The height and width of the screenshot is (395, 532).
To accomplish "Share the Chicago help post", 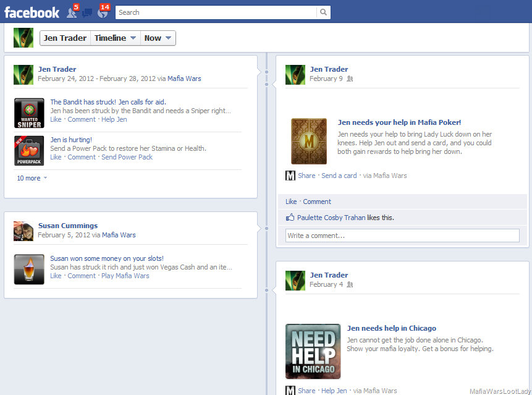I will 306,391.
